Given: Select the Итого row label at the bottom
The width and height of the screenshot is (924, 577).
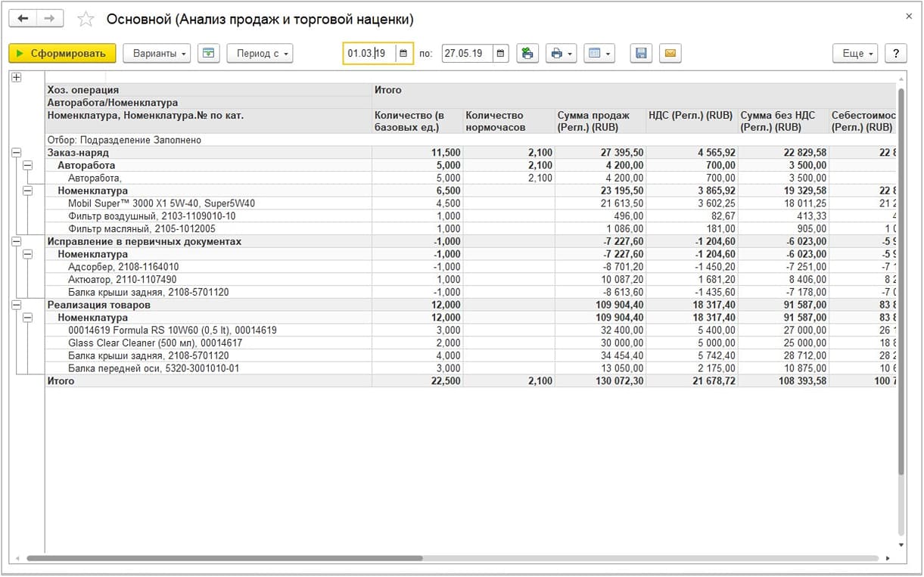Looking at the screenshot, I should pos(61,381).
